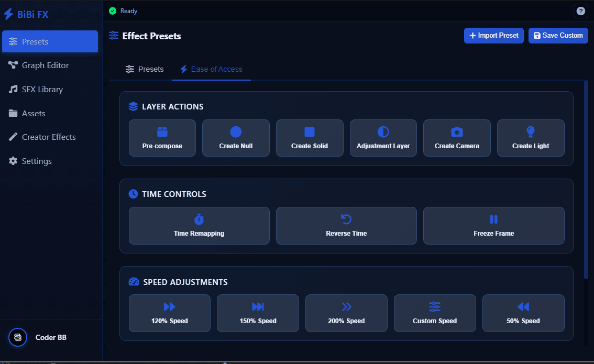Open Time Remapping controls
The height and width of the screenshot is (364, 594).
tap(199, 226)
